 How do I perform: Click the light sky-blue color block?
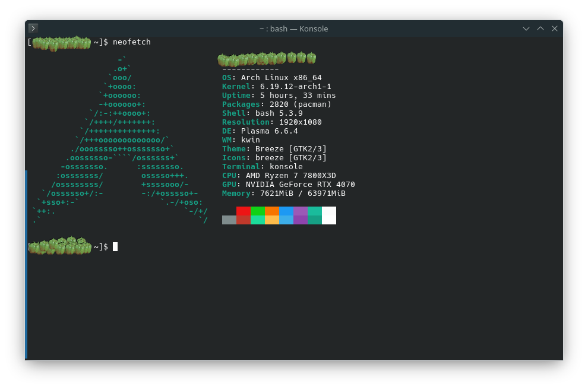pyautogui.click(x=286, y=220)
